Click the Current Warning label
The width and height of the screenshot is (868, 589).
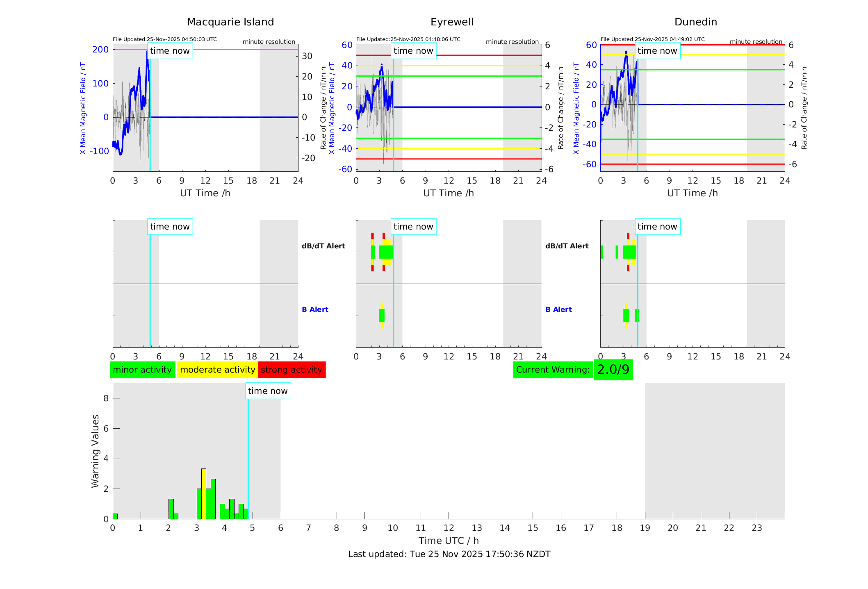pyautogui.click(x=553, y=370)
